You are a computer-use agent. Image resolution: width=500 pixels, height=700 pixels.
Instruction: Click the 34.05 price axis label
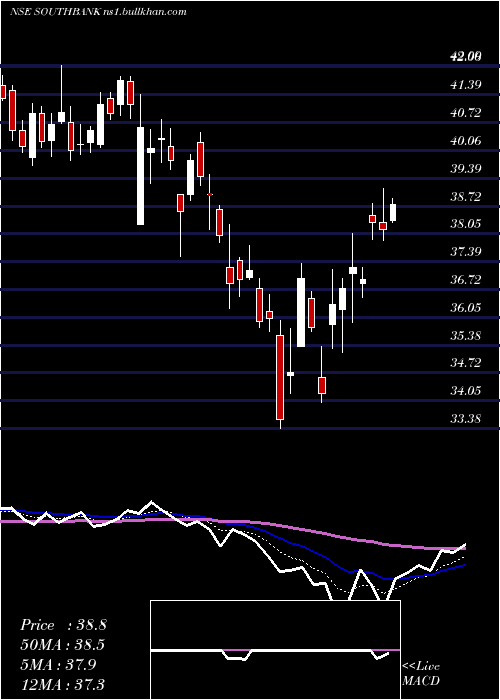click(465, 391)
